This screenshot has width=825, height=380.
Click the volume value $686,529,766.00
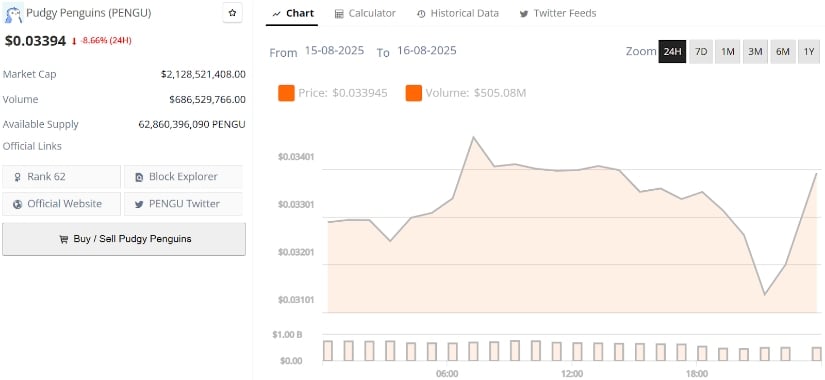pos(207,99)
